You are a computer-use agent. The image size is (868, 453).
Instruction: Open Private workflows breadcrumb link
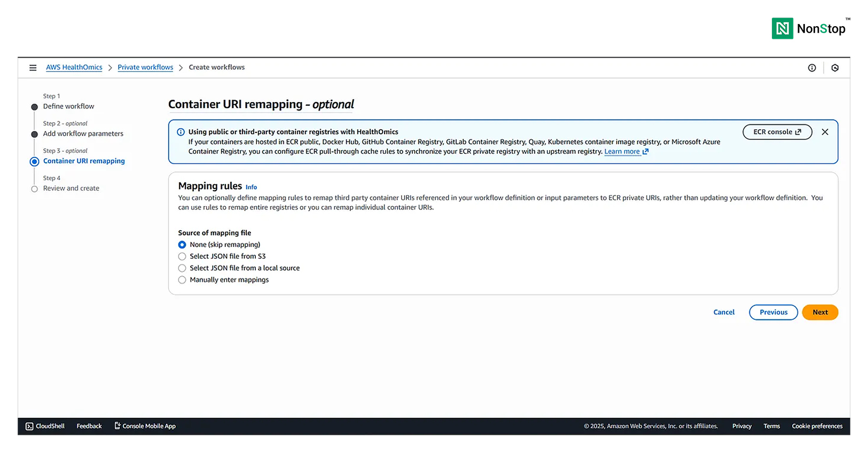tap(145, 67)
